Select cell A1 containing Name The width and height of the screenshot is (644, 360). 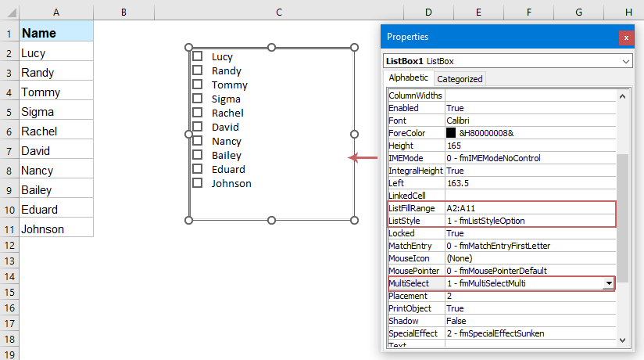(57, 34)
